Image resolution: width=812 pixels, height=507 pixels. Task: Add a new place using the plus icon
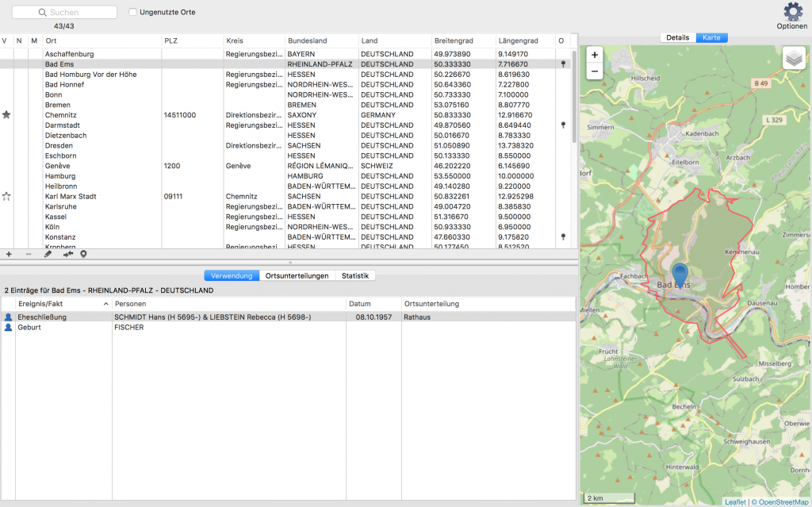pyautogui.click(x=8, y=254)
